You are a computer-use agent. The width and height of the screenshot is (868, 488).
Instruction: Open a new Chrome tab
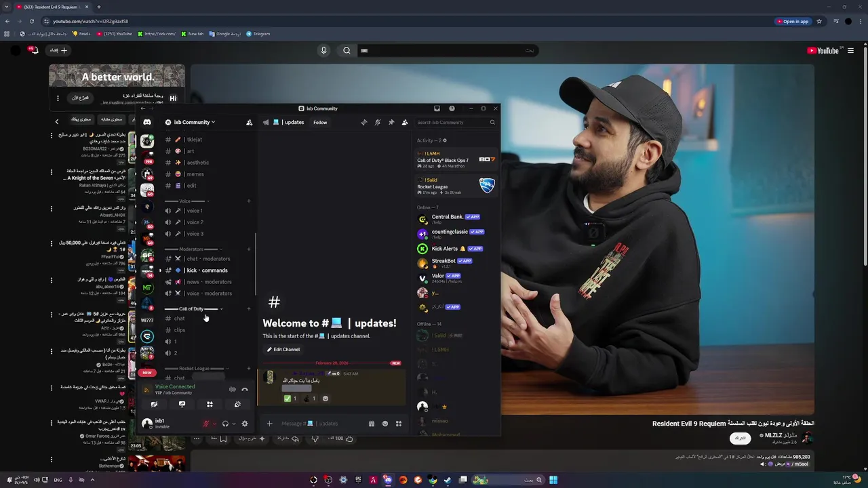coord(98,7)
